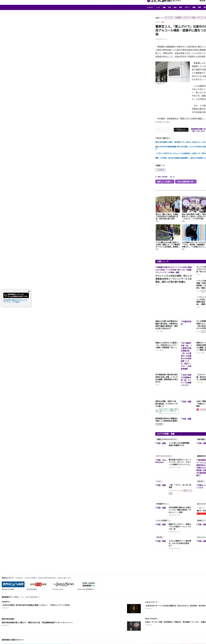Click the Yomidr mascot icon
Viewport: 206px width, 644px height.
(x=157, y=411)
